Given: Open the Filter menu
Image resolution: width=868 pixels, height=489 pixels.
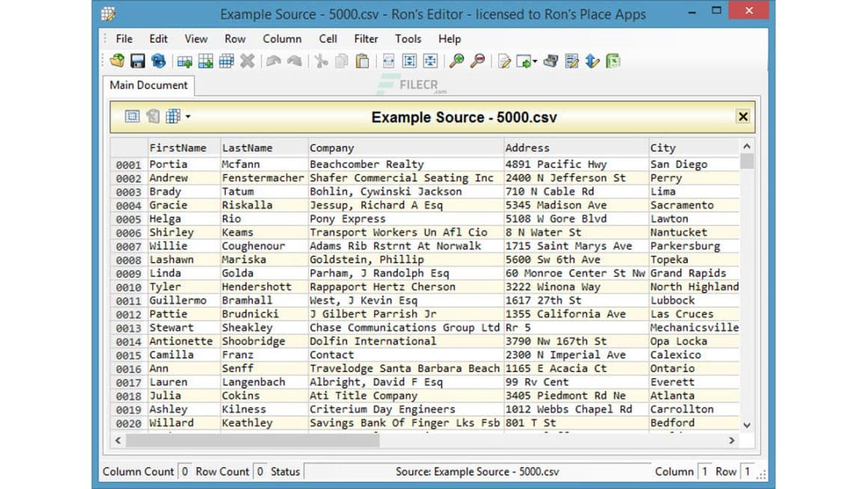Looking at the screenshot, I should [x=366, y=39].
